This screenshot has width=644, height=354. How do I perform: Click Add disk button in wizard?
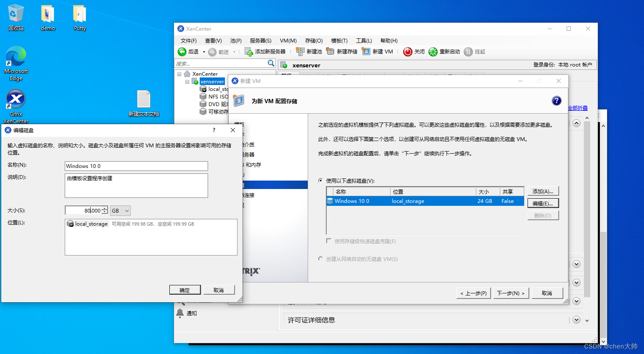543,191
